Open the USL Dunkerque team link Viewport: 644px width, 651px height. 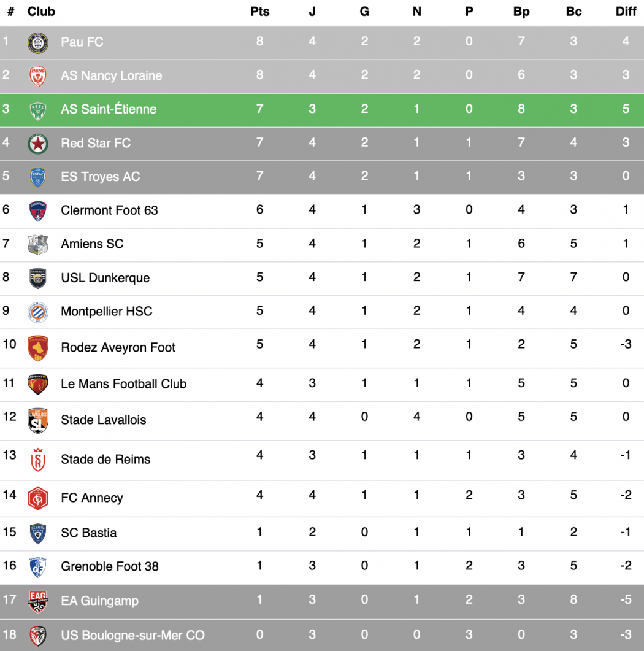pyautogui.click(x=105, y=278)
